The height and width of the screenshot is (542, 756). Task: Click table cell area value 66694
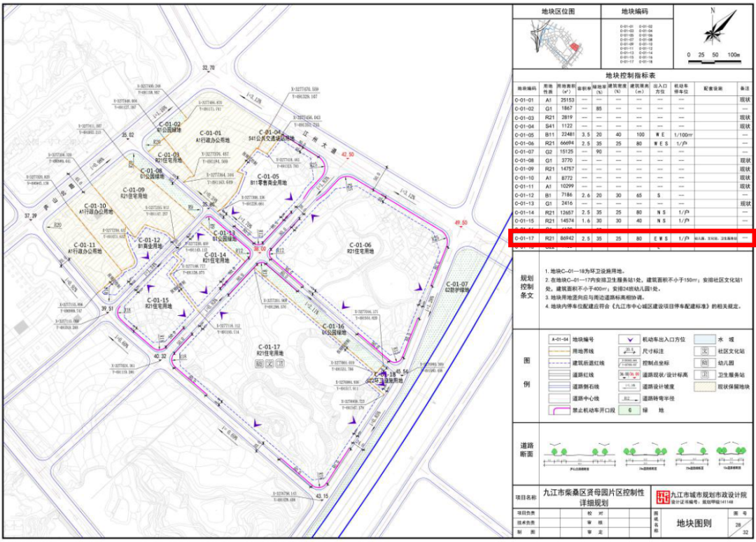566,144
